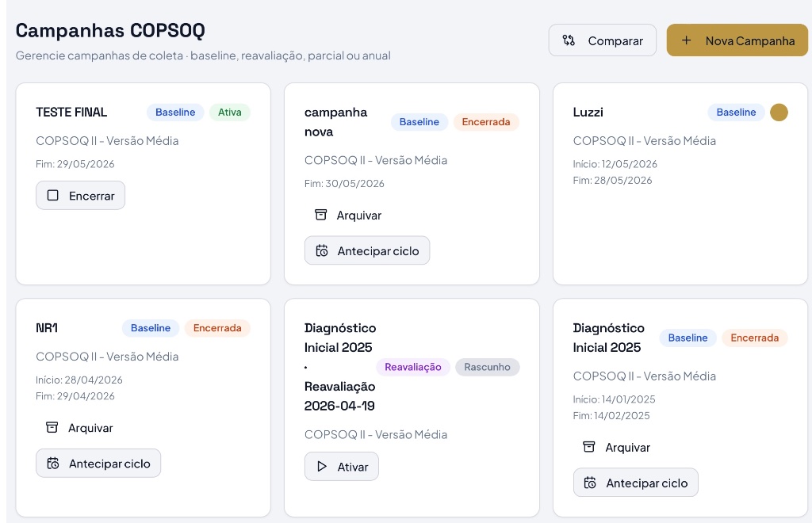Click the gray Rascunho status badge
The image size is (812, 523).
pos(488,368)
